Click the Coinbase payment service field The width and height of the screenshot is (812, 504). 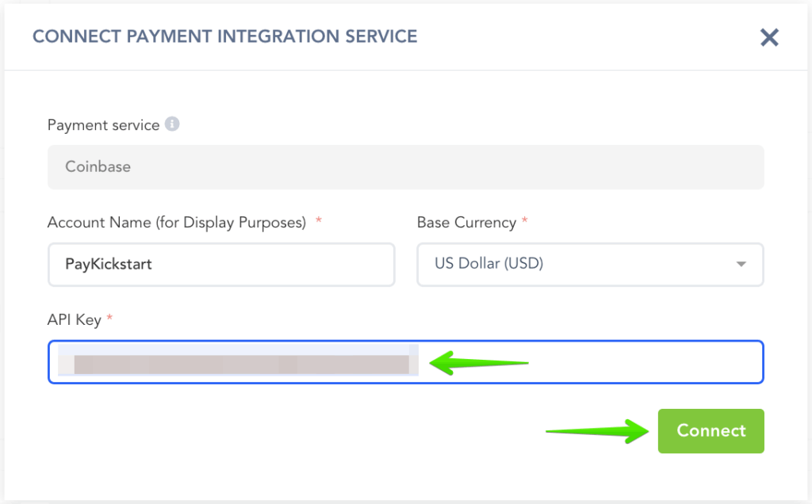pyautogui.click(x=405, y=167)
